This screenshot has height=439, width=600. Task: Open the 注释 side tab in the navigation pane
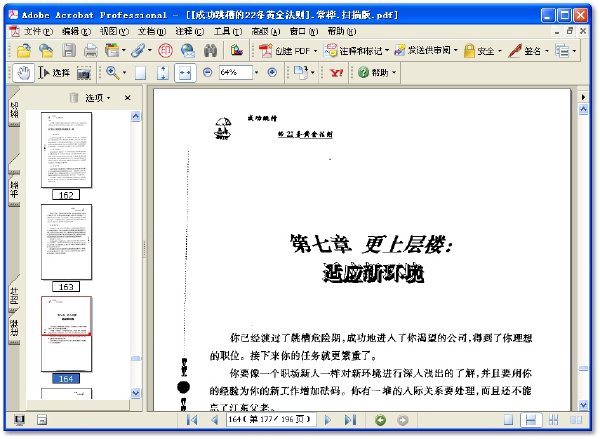pos(14,328)
